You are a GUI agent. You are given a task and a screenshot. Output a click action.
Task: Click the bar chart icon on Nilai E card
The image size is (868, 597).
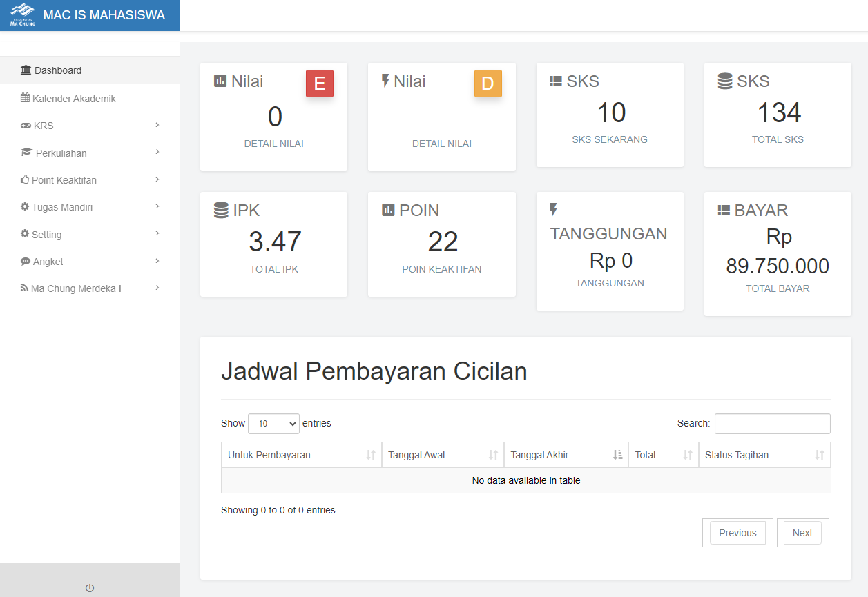tap(220, 81)
